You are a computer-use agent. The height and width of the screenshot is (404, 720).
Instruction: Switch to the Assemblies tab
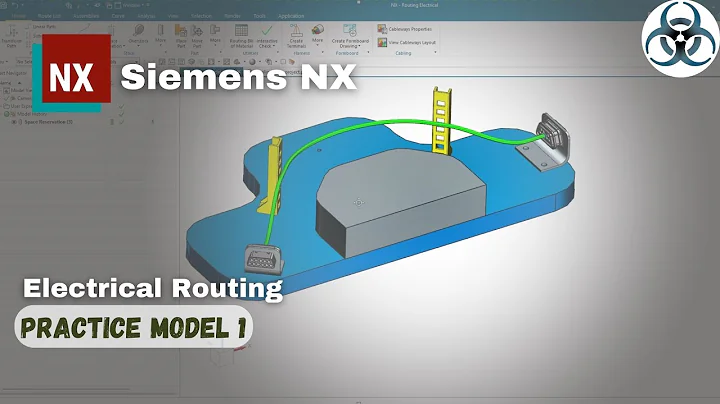click(86, 16)
